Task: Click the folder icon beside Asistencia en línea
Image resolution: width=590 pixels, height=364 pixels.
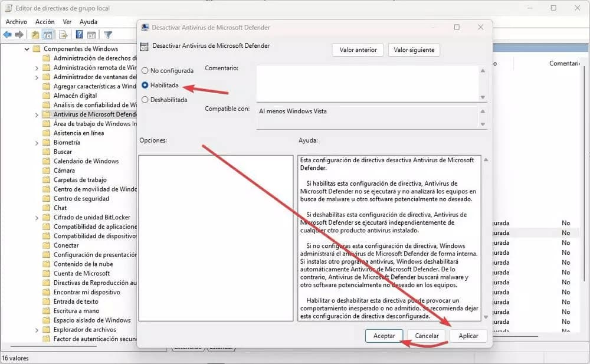Action: pos(46,133)
